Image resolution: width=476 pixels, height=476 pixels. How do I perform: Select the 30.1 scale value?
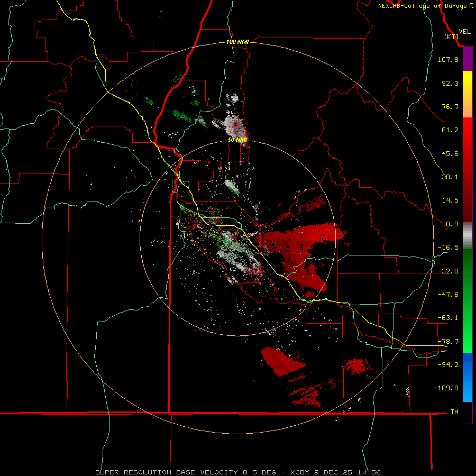450,177
